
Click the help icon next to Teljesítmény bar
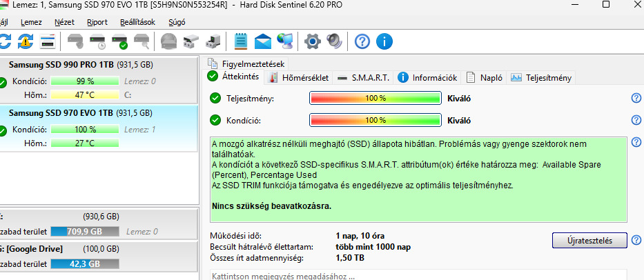pyautogui.click(x=636, y=98)
